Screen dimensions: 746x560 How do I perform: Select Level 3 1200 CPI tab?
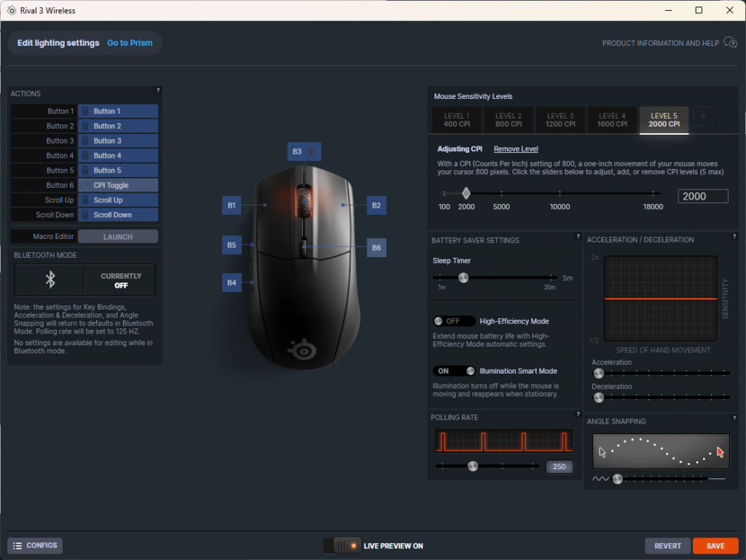[560, 120]
